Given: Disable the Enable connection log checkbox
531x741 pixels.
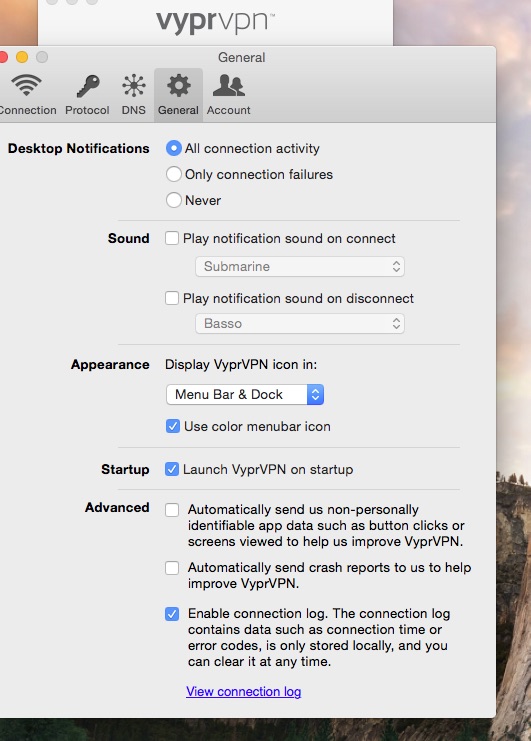Looking at the screenshot, I should [172, 614].
